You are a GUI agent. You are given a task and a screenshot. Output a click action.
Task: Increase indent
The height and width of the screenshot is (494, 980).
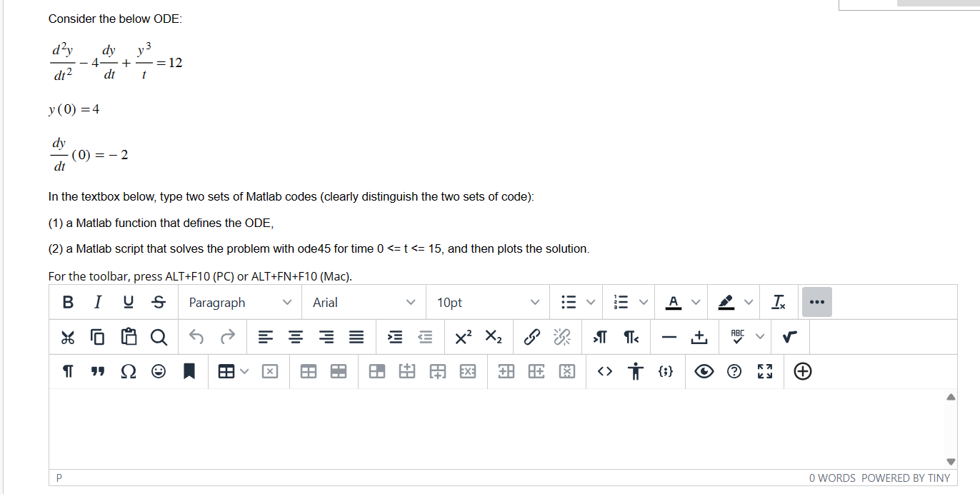coord(394,337)
